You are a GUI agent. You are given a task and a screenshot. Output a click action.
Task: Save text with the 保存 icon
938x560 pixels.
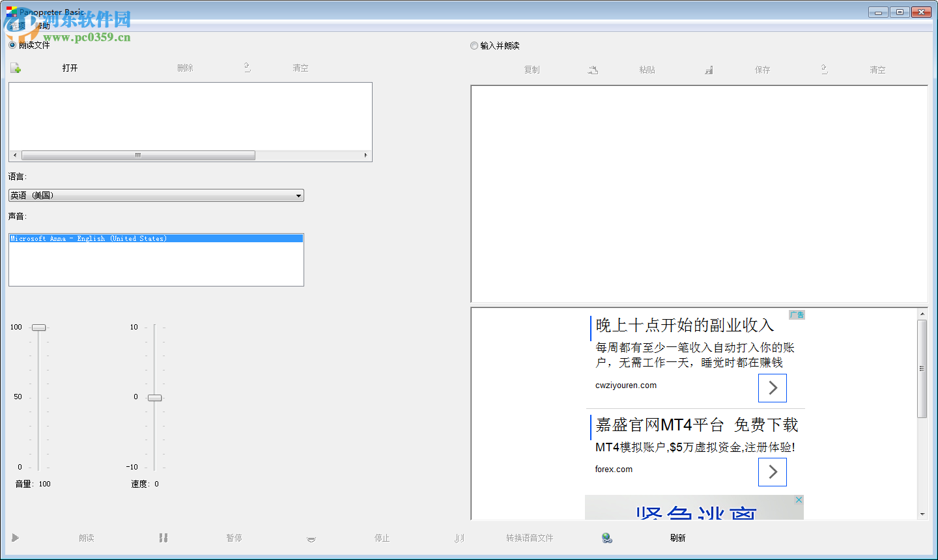(709, 70)
